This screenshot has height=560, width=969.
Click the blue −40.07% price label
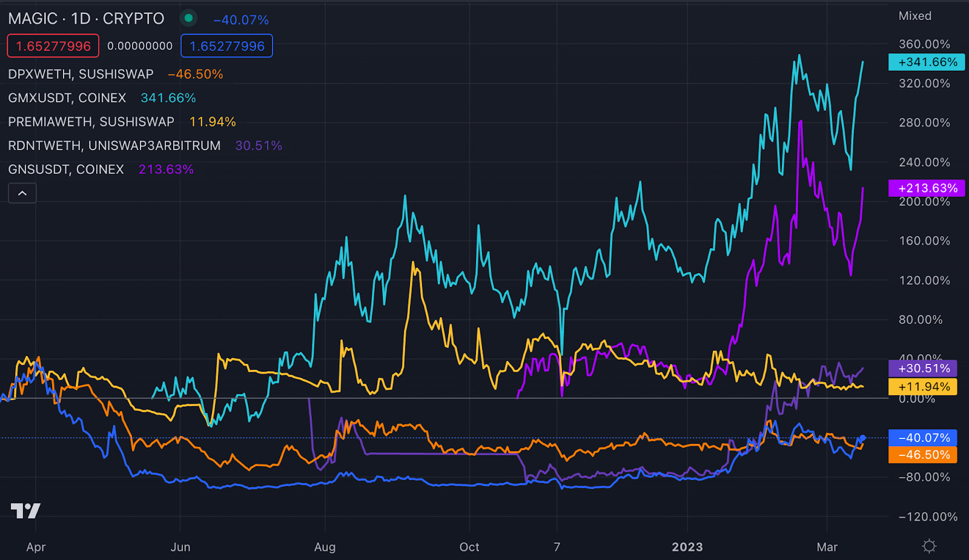923,438
